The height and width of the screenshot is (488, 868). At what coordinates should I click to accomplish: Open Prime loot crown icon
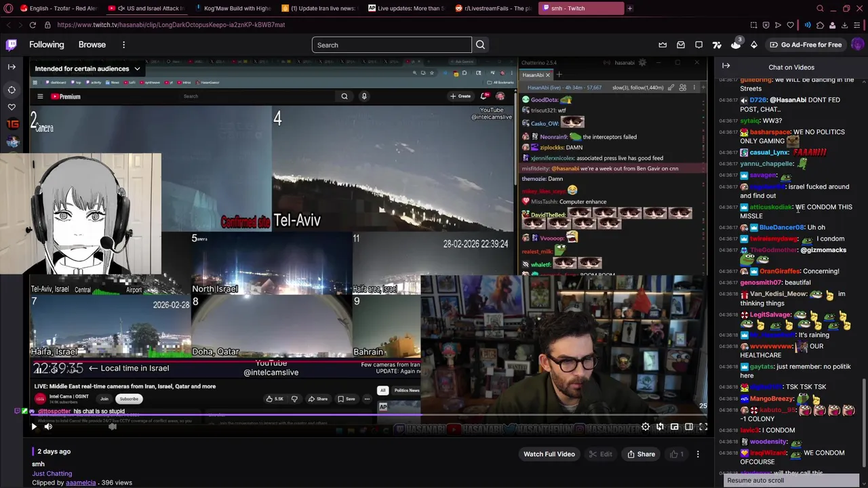(x=663, y=45)
